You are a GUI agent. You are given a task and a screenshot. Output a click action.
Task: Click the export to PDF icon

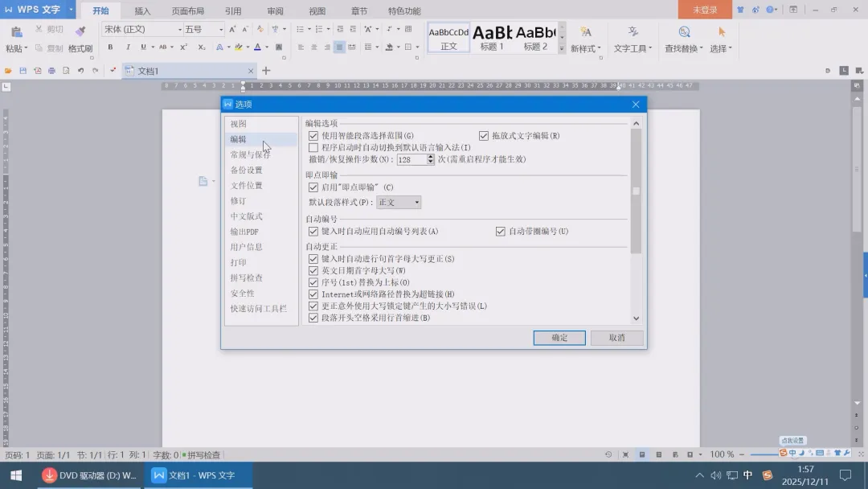pos(37,71)
